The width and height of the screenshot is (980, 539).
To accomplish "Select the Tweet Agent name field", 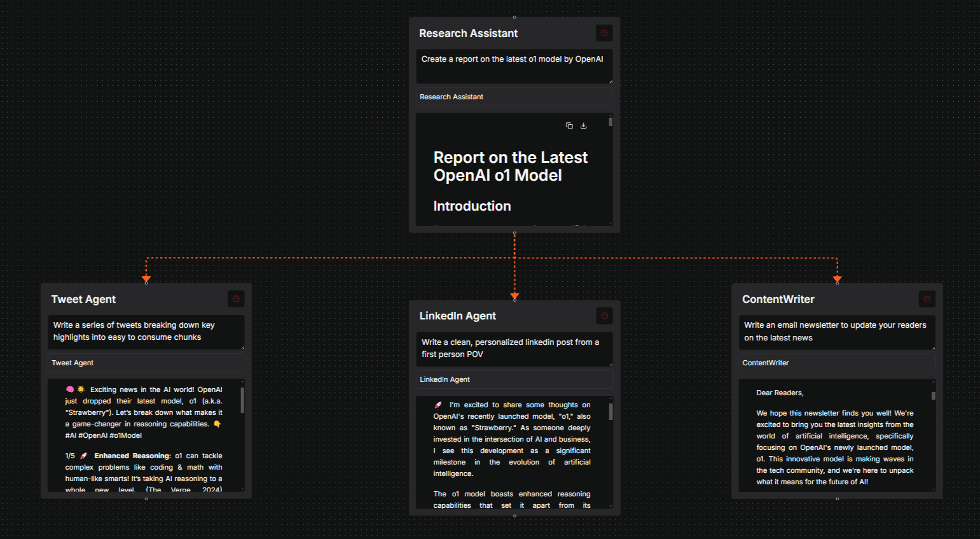I will click(146, 363).
